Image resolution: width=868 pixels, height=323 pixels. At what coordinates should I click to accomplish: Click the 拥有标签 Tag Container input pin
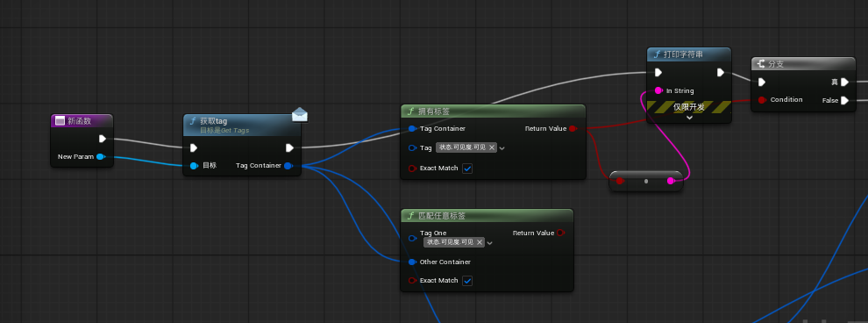tap(412, 128)
